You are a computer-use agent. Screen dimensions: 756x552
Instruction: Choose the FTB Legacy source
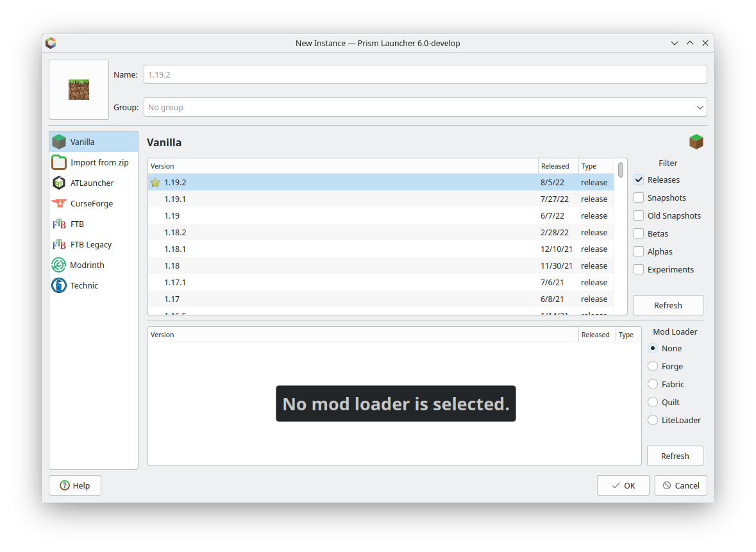click(59, 244)
